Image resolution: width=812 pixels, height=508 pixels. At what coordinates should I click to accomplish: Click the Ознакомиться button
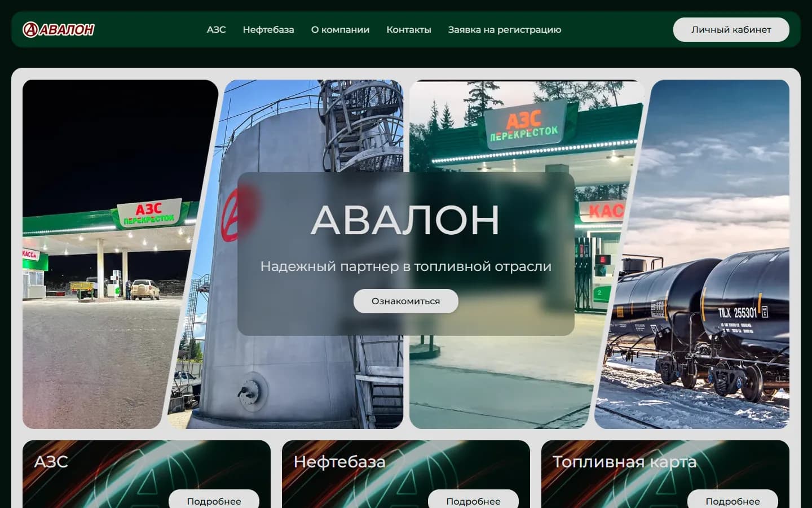[x=406, y=301]
